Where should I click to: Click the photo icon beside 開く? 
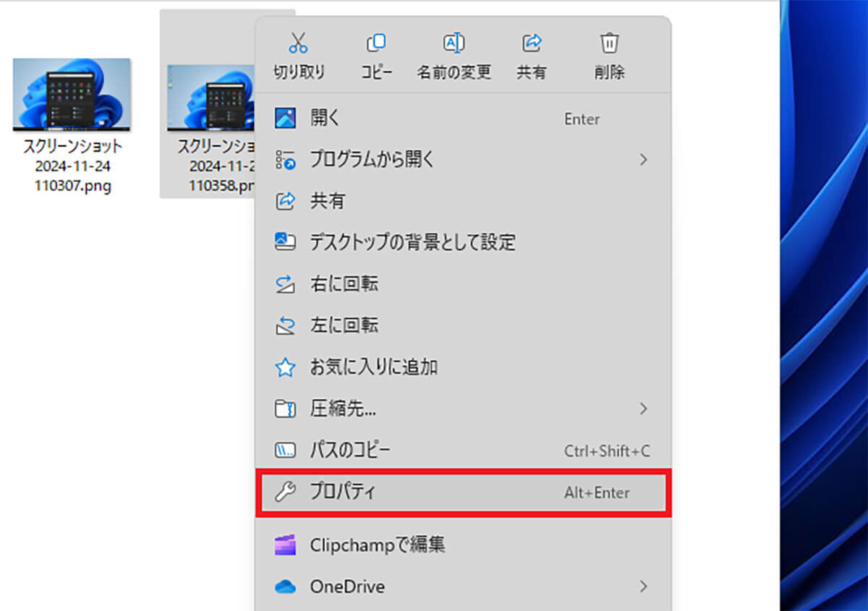[x=286, y=119]
